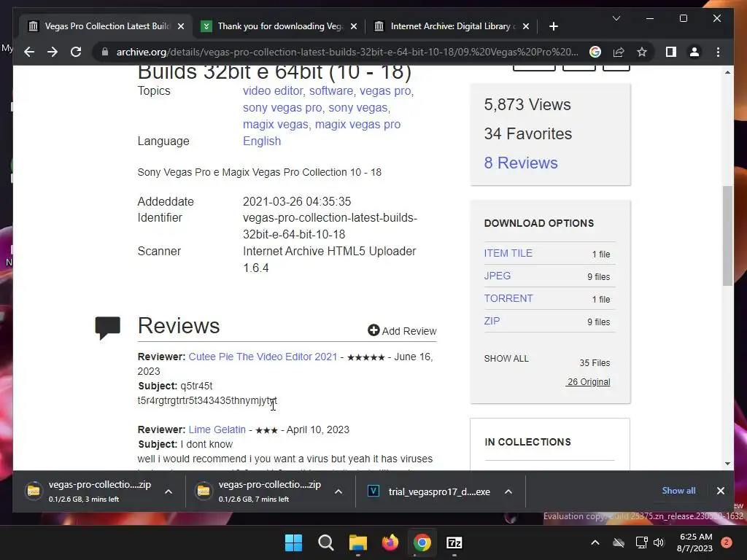Open the 'video editor' topic link

273,90
